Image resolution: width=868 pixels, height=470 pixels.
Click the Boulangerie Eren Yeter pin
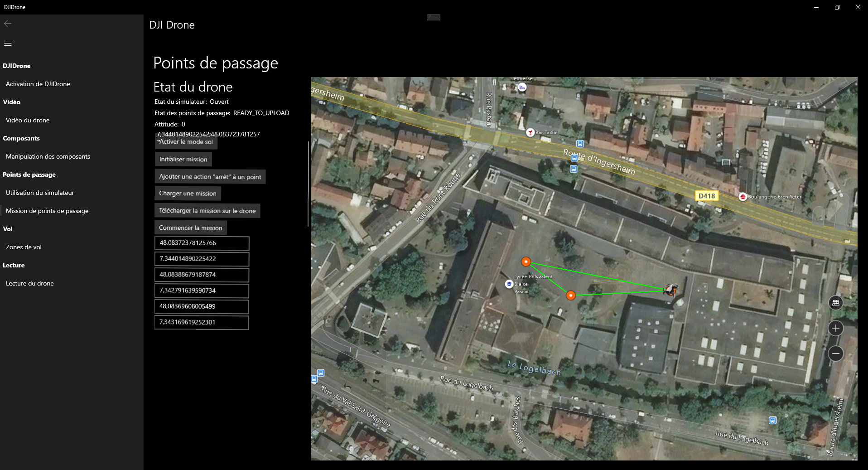coord(743,197)
